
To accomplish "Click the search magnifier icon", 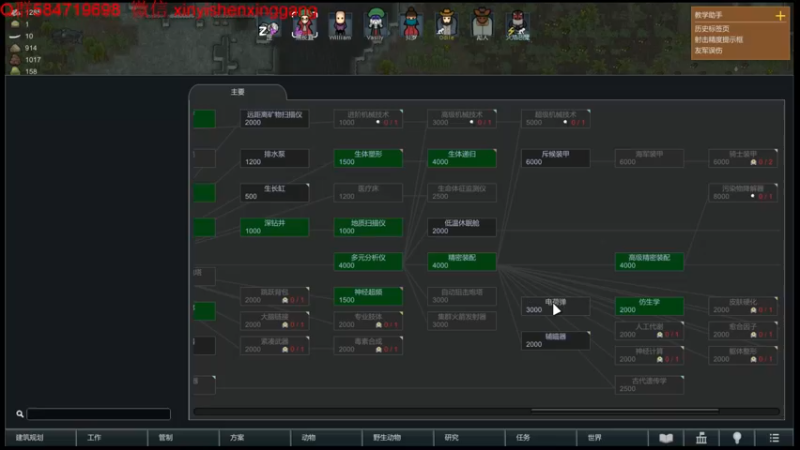I will [20, 414].
